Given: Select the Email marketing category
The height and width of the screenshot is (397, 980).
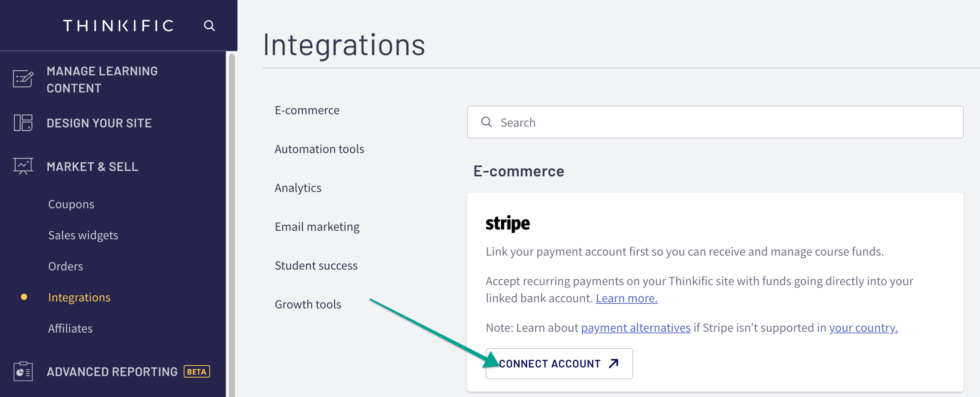Looking at the screenshot, I should pyautogui.click(x=317, y=226).
